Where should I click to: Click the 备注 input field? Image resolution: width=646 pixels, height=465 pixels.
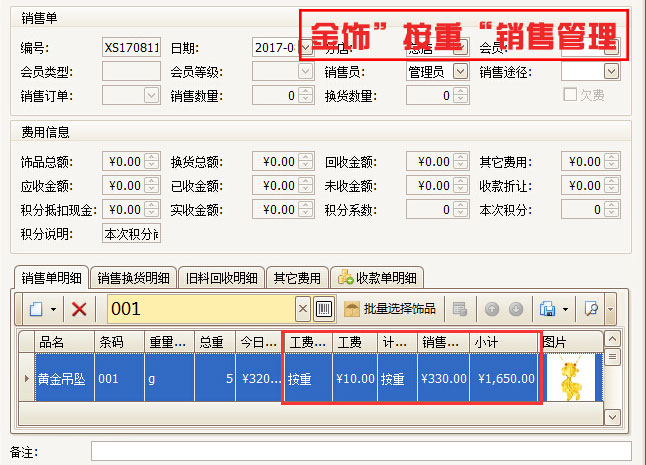point(360,452)
